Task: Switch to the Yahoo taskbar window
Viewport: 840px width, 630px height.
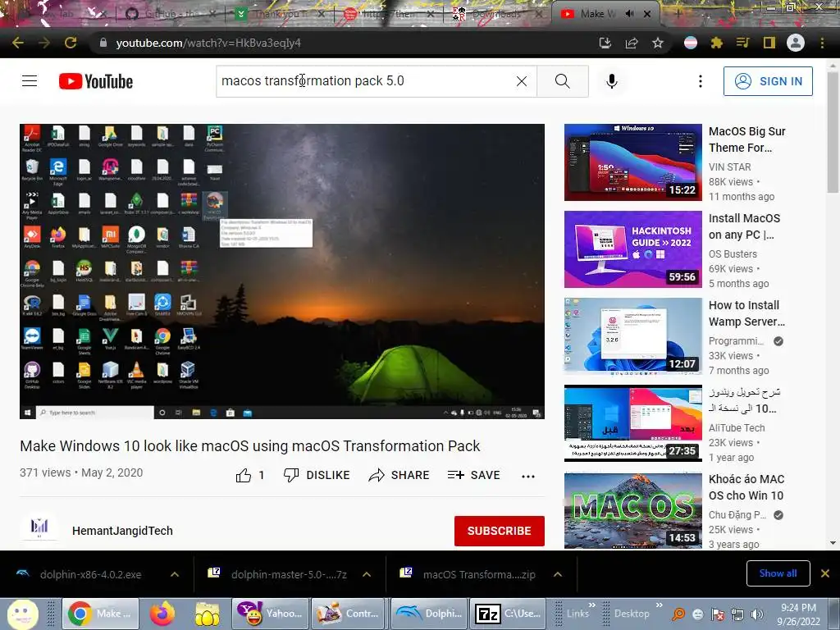Action: pyautogui.click(x=269, y=614)
